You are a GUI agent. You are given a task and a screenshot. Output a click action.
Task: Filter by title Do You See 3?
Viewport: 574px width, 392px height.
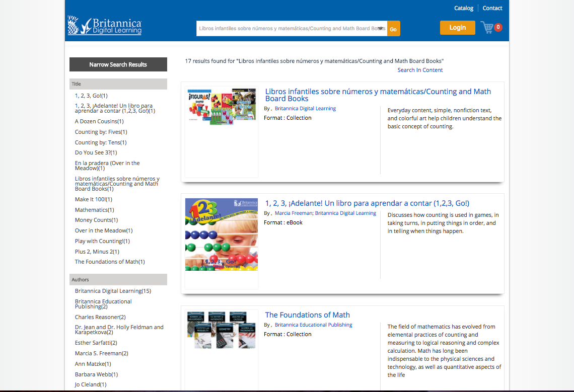click(96, 152)
